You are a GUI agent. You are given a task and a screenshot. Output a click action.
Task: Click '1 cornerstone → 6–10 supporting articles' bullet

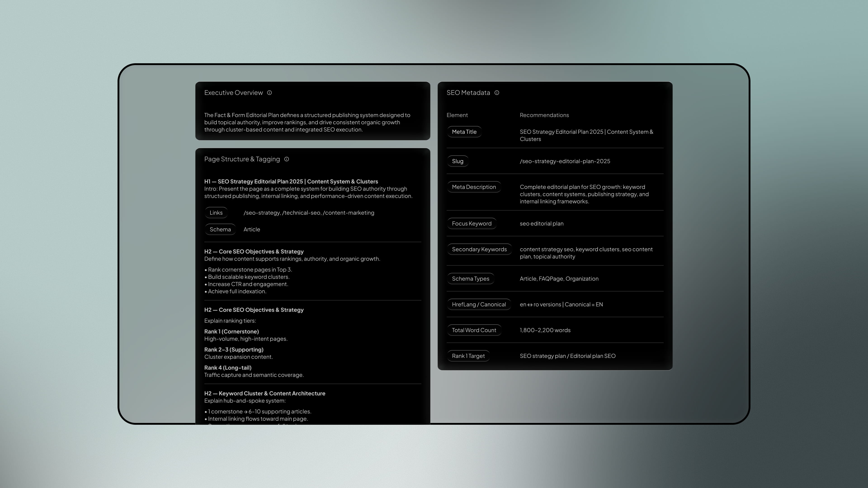click(258, 412)
